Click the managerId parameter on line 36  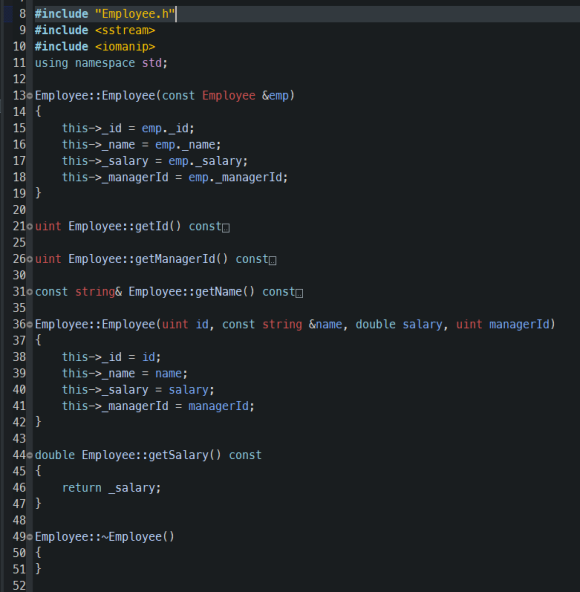(519, 324)
